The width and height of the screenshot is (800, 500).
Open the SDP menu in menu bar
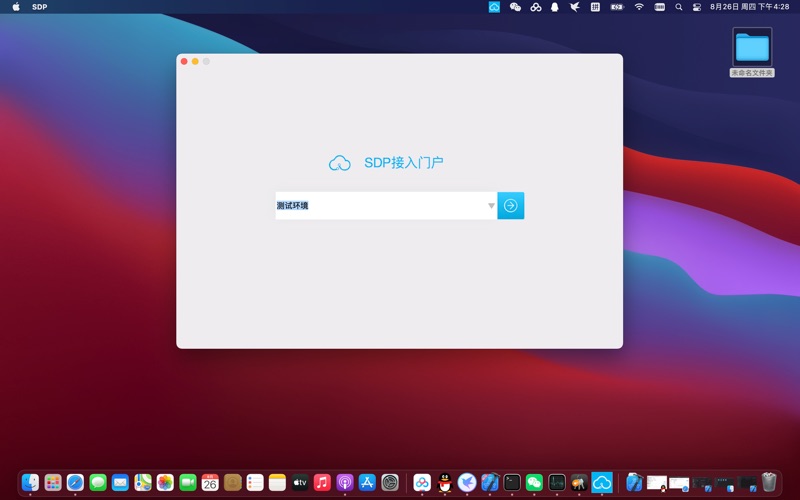point(39,7)
